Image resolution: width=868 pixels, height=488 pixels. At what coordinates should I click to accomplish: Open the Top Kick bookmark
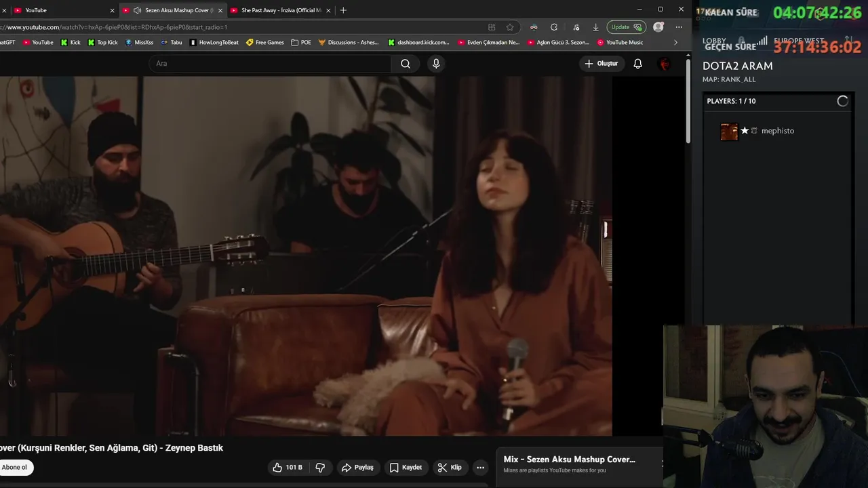[102, 42]
